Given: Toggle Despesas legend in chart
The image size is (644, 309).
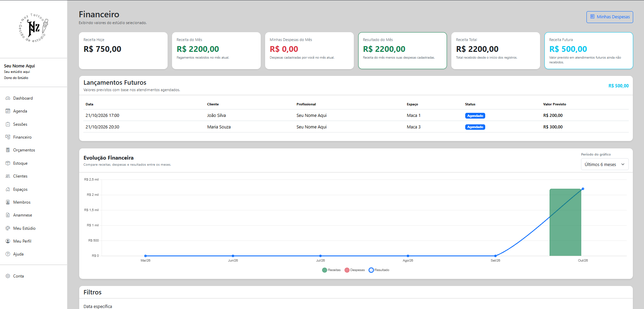Looking at the screenshot, I should 355,270.
